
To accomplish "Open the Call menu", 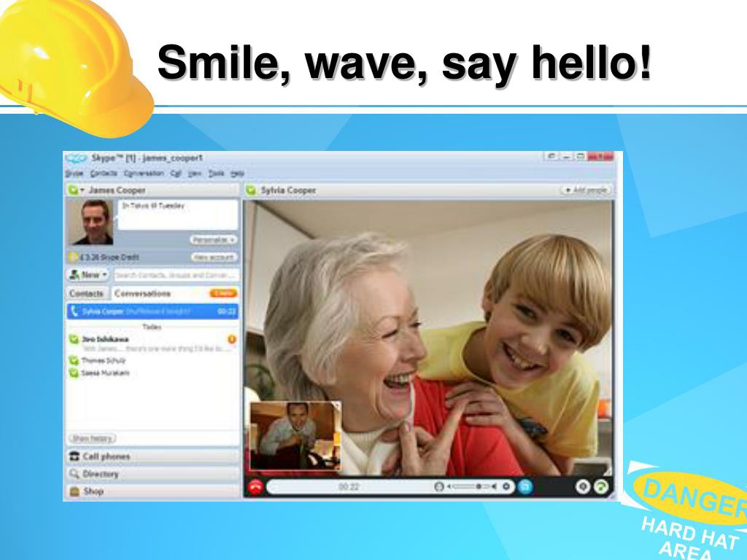I will (176, 174).
